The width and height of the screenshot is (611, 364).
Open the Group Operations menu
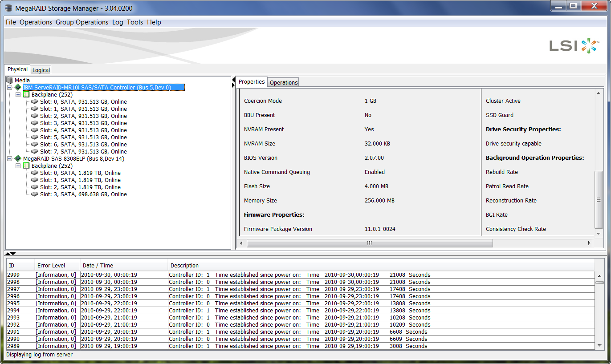point(82,22)
